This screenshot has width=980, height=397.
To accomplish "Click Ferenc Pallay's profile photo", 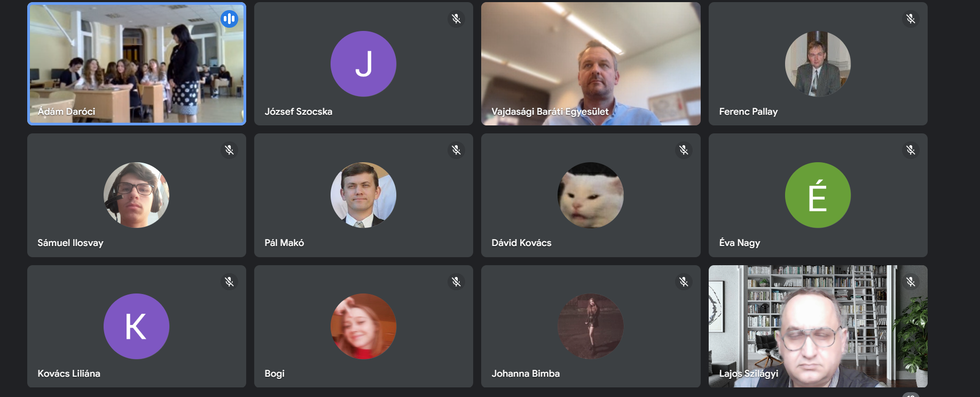I will tap(818, 64).
